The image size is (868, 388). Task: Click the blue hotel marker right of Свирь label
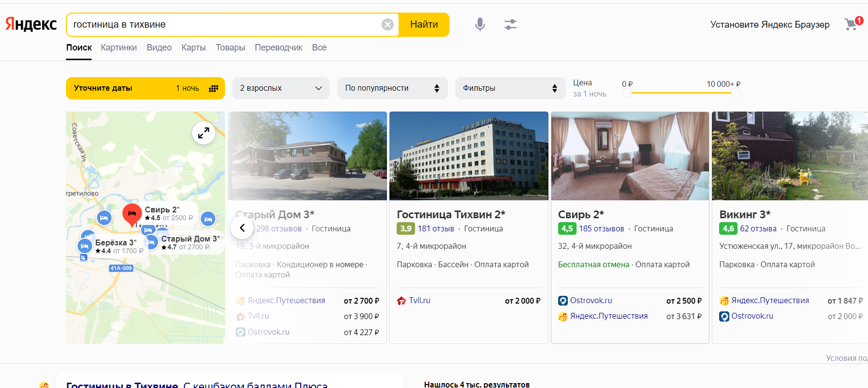[208, 219]
